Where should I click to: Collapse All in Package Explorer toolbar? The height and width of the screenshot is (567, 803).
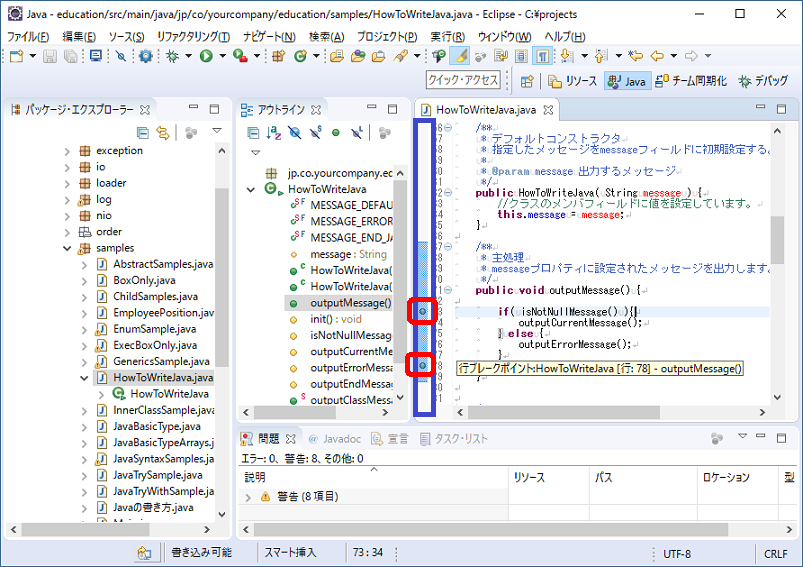(x=143, y=133)
